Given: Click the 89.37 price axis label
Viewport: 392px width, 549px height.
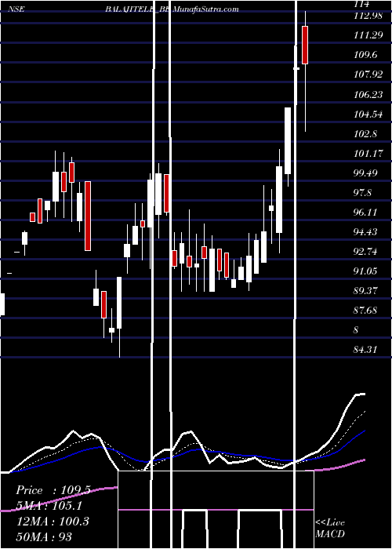Looking at the screenshot, I should coord(365,291).
